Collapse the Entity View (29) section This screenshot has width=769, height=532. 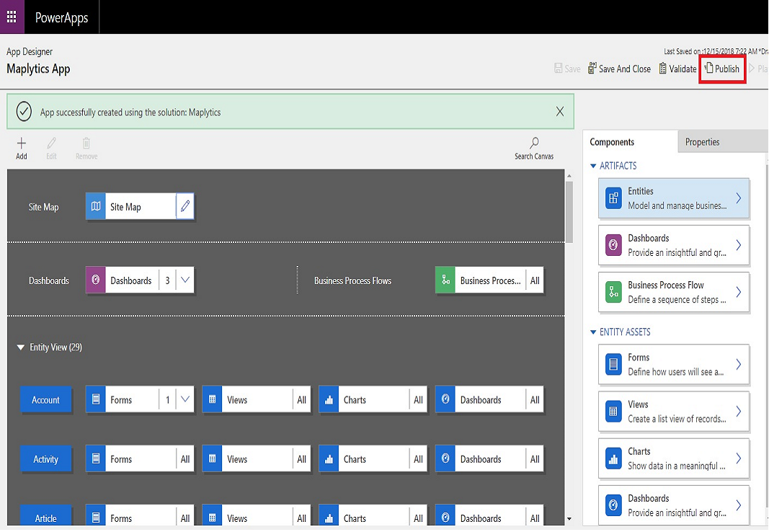pos(21,347)
